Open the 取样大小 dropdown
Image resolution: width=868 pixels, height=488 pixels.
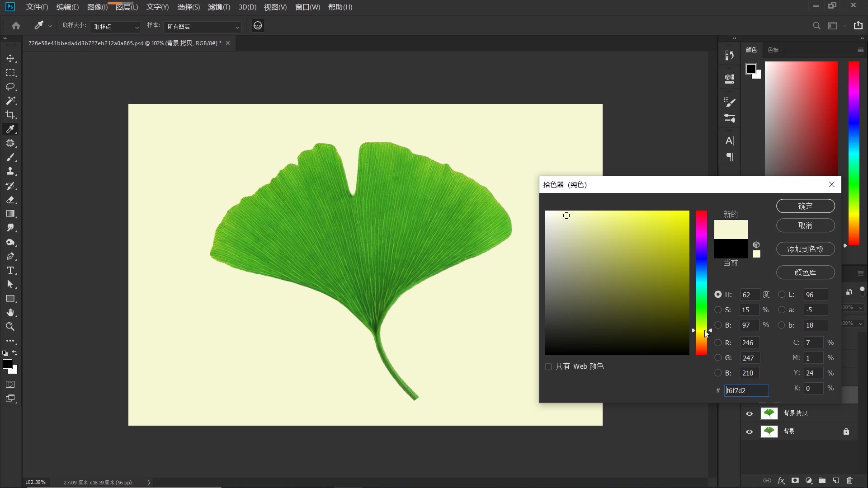[116, 27]
